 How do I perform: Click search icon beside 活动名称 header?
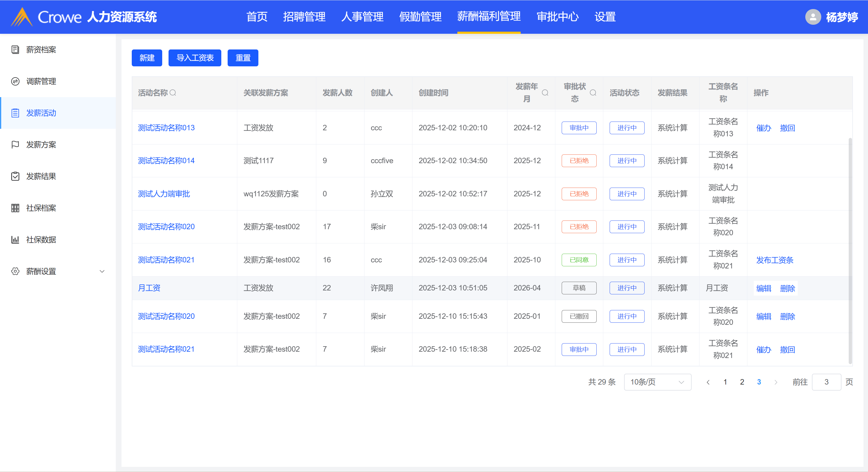tap(173, 93)
